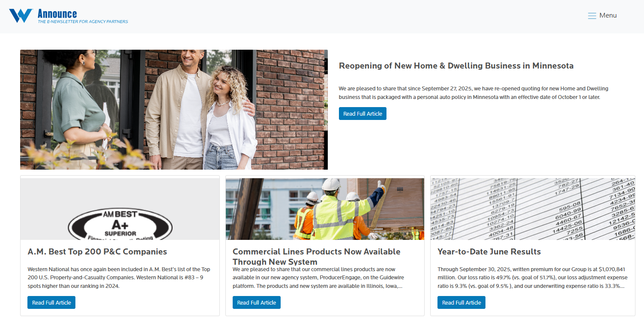Open the construction workers image

pos(325,209)
